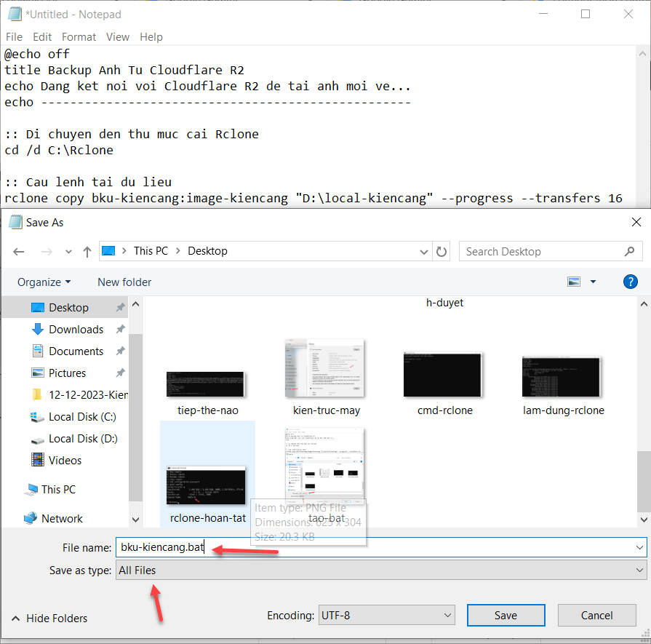Click the Back arrow in Save As
The height and width of the screenshot is (644, 651).
(x=19, y=252)
